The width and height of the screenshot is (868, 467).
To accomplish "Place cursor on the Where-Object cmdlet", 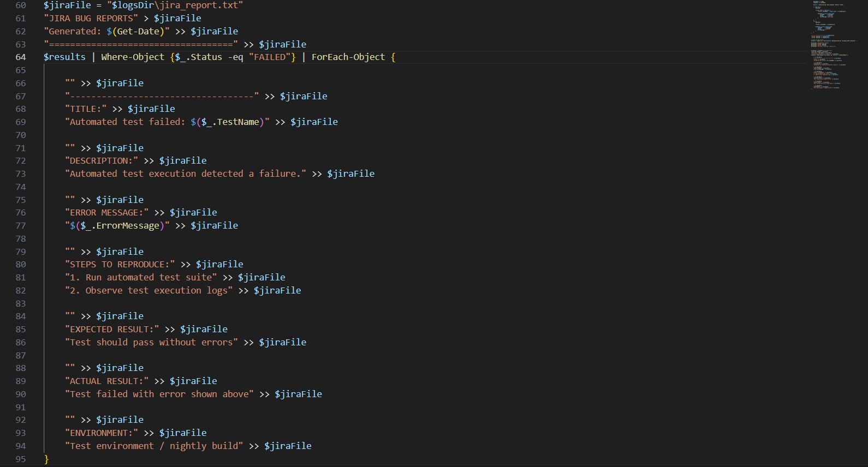I will (x=132, y=57).
